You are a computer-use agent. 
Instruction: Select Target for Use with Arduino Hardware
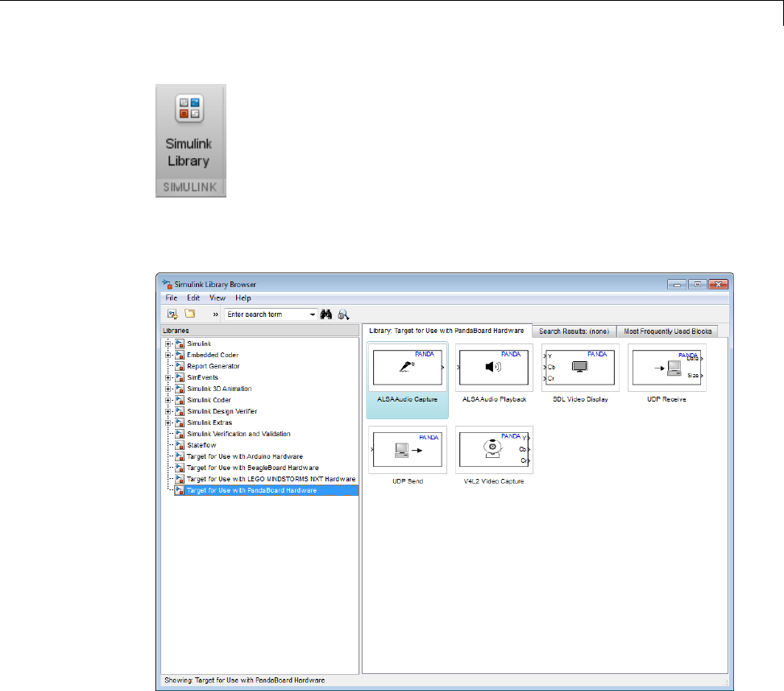coord(244,456)
